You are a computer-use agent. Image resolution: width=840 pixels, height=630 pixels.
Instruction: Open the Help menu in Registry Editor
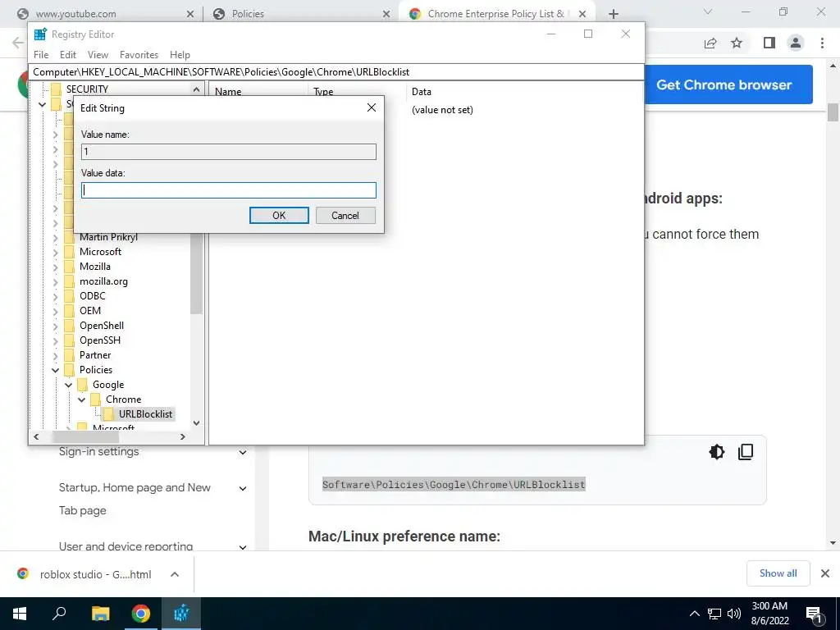coord(180,55)
